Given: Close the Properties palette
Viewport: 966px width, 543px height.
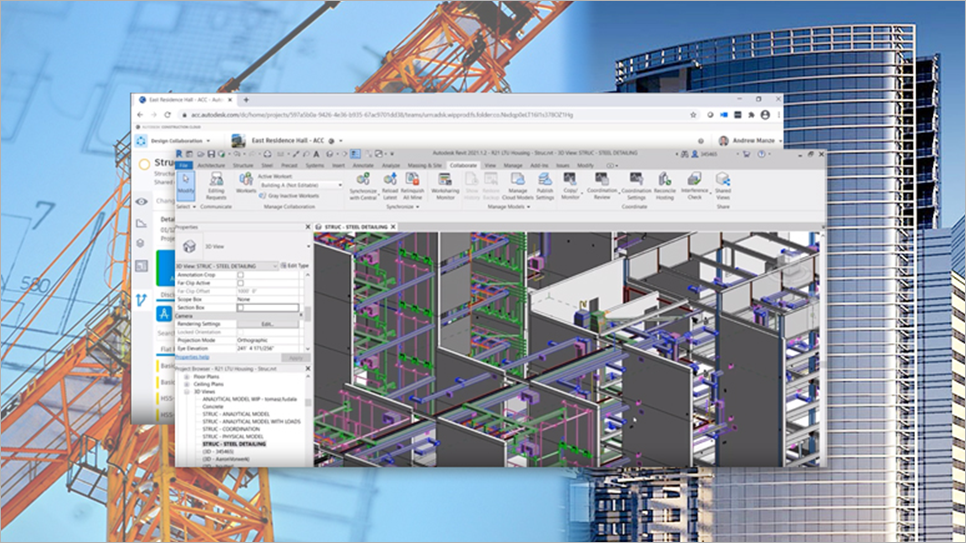Looking at the screenshot, I should pyautogui.click(x=308, y=227).
